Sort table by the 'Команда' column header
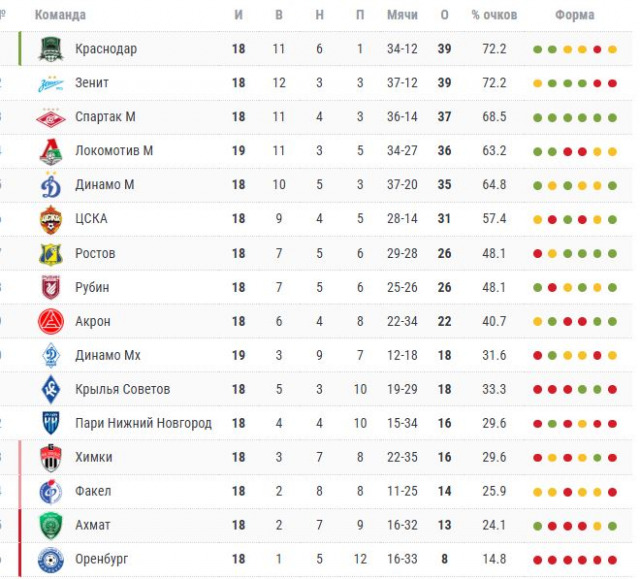 click(60, 15)
